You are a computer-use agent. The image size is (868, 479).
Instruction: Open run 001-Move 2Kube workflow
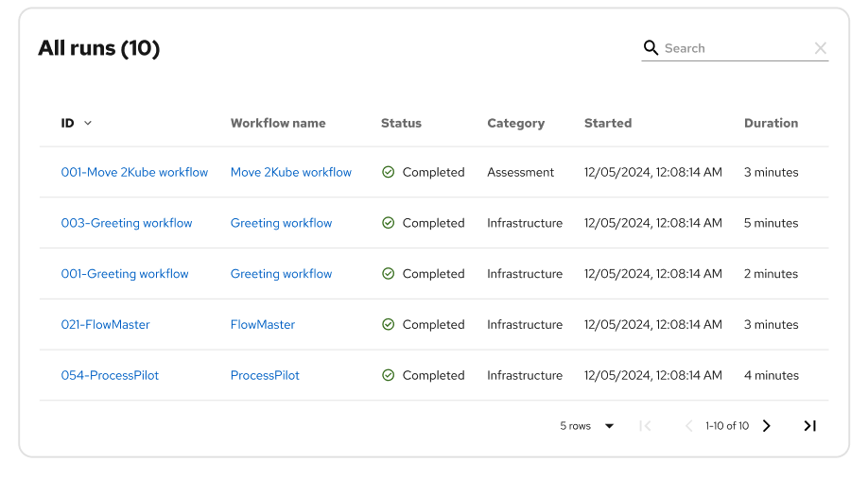click(134, 172)
